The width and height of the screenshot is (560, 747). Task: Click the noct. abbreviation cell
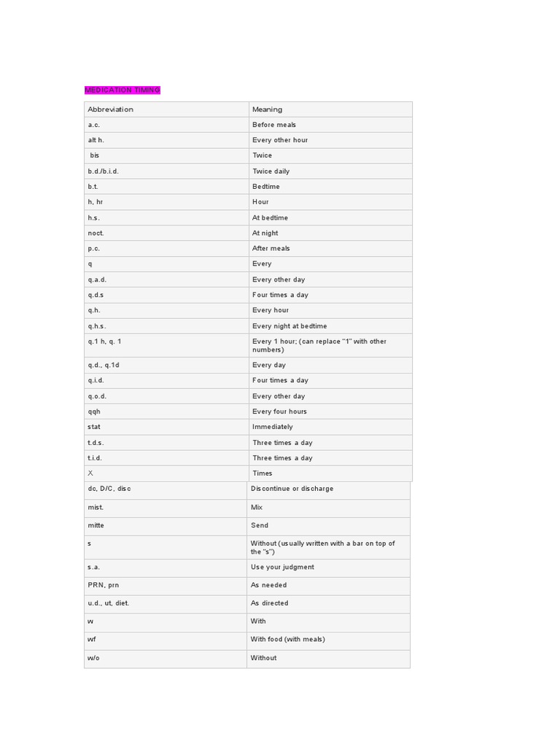[x=96, y=233]
